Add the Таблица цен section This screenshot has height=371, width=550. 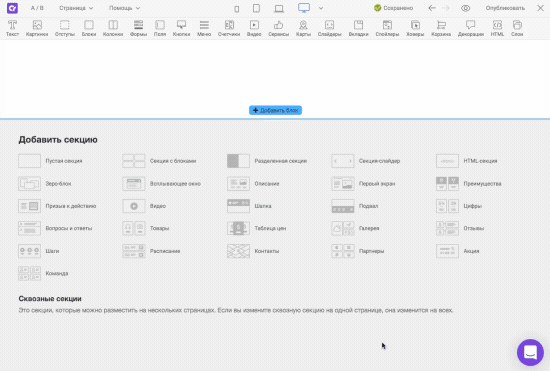pyautogui.click(x=257, y=228)
